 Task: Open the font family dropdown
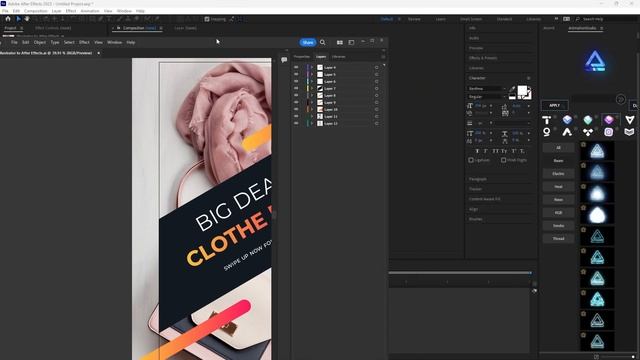(487, 89)
